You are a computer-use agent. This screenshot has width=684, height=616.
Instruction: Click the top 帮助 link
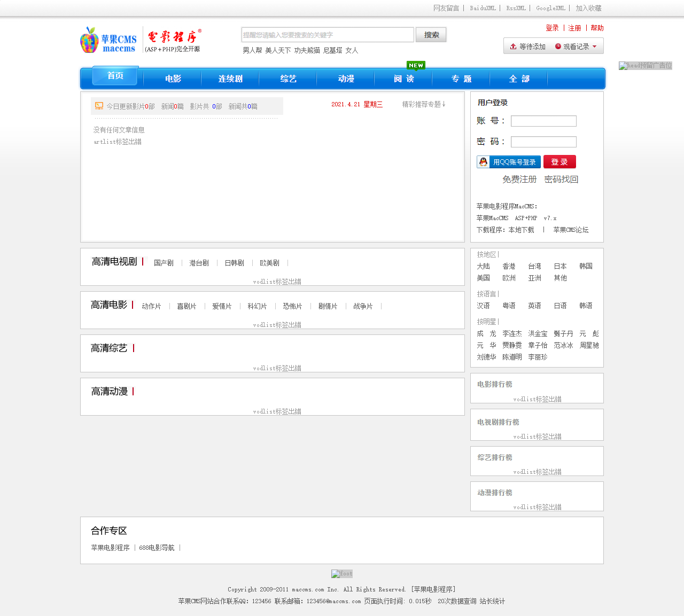pos(597,28)
